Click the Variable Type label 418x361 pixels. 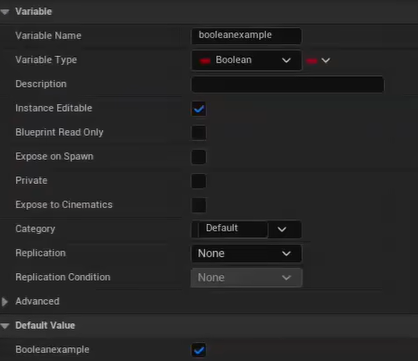click(x=46, y=60)
